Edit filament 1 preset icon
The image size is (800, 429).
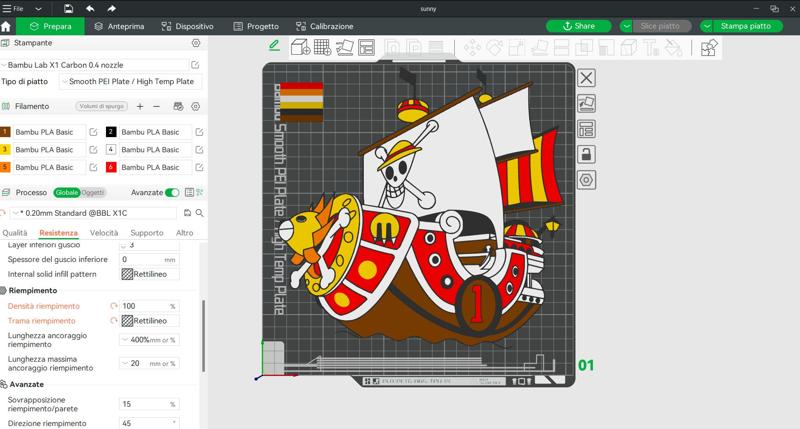click(93, 132)
